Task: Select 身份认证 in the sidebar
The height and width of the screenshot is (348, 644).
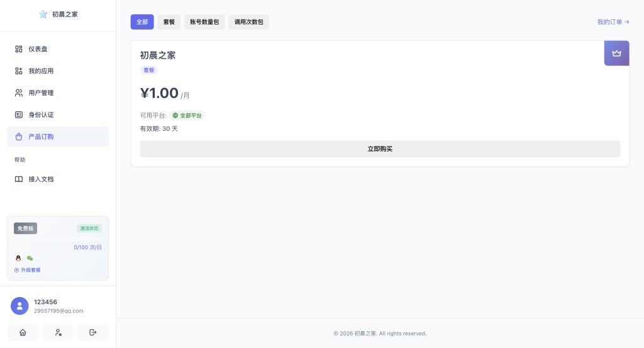Action: point(58,115)
